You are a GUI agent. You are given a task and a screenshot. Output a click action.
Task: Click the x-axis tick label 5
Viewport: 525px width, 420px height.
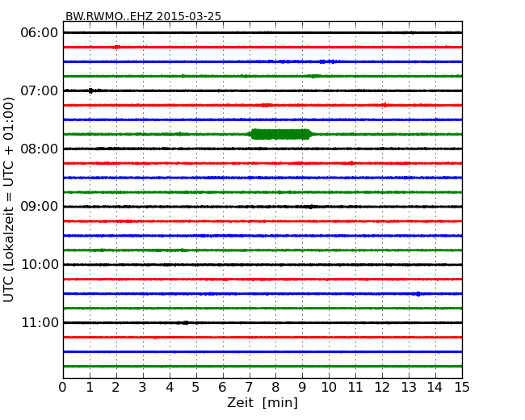tap(196, 388)
